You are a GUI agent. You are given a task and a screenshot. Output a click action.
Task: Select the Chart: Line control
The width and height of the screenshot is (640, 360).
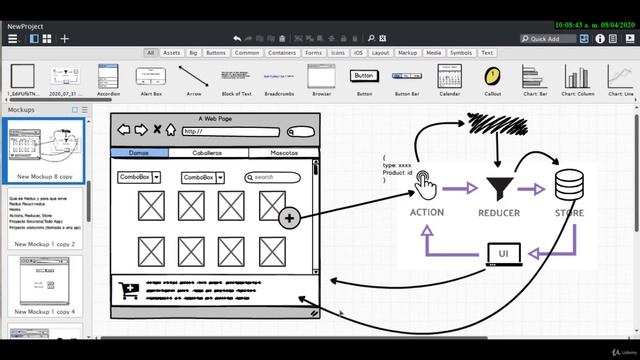tap(620, 80)
